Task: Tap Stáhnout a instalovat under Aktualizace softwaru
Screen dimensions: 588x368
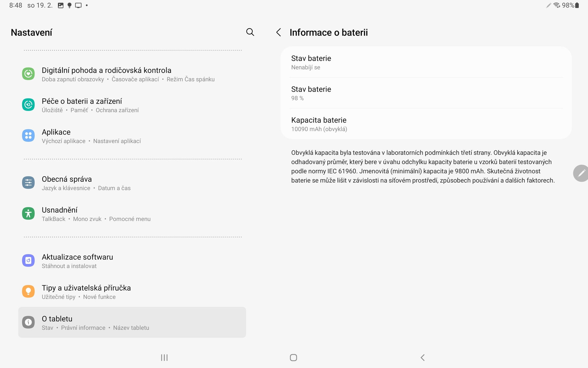Action: tap(69, 266)
